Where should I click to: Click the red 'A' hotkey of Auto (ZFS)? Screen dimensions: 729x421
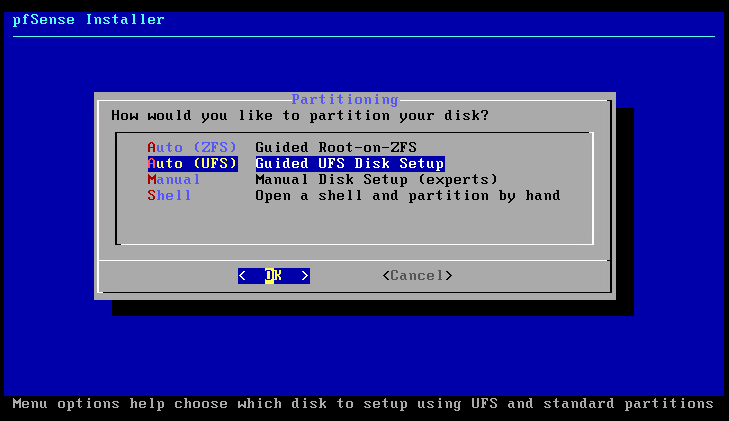pos(152,147)
